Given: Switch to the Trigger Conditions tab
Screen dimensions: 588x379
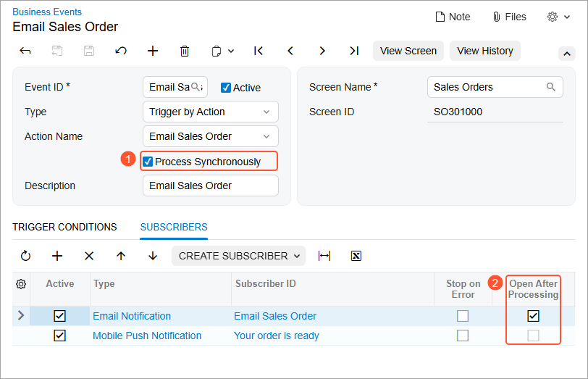Looking at the screenshot, I should (64, 227).
